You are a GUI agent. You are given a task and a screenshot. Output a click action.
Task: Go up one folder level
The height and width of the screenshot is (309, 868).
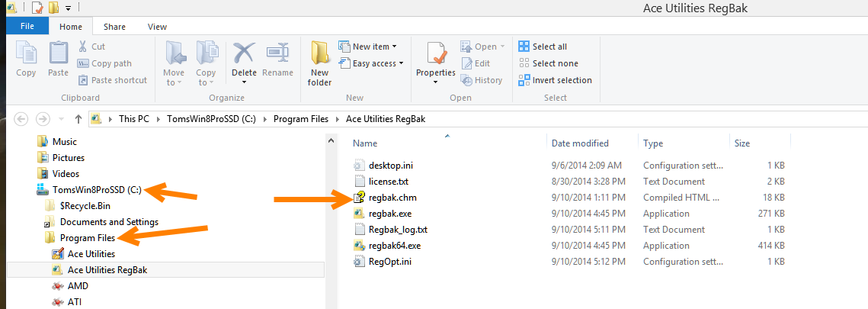(78, 118)
